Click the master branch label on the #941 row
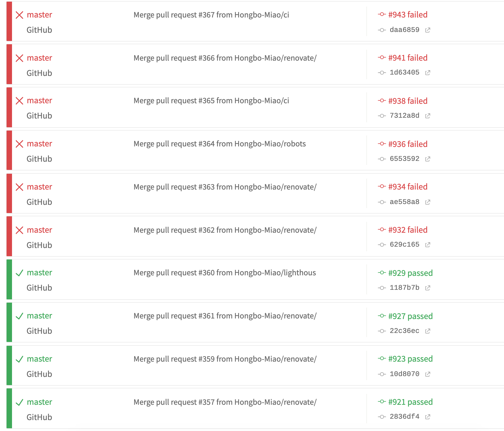The width and height of the screenshot is (504, 431). click(39, 58)
